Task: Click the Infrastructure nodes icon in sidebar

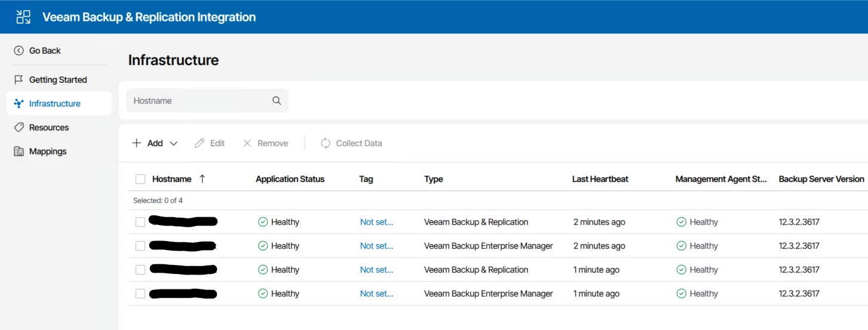Action: [x=19, y=103]
